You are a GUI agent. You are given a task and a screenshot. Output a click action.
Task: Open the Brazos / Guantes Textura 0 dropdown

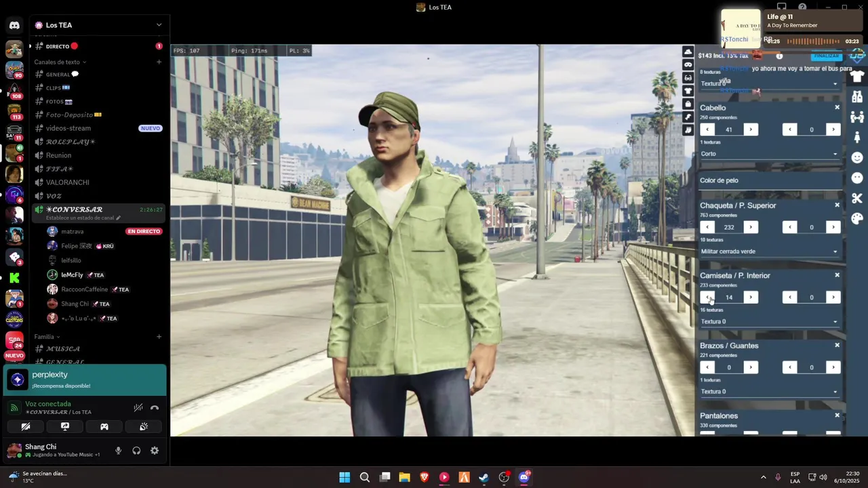tap(770, 391)
